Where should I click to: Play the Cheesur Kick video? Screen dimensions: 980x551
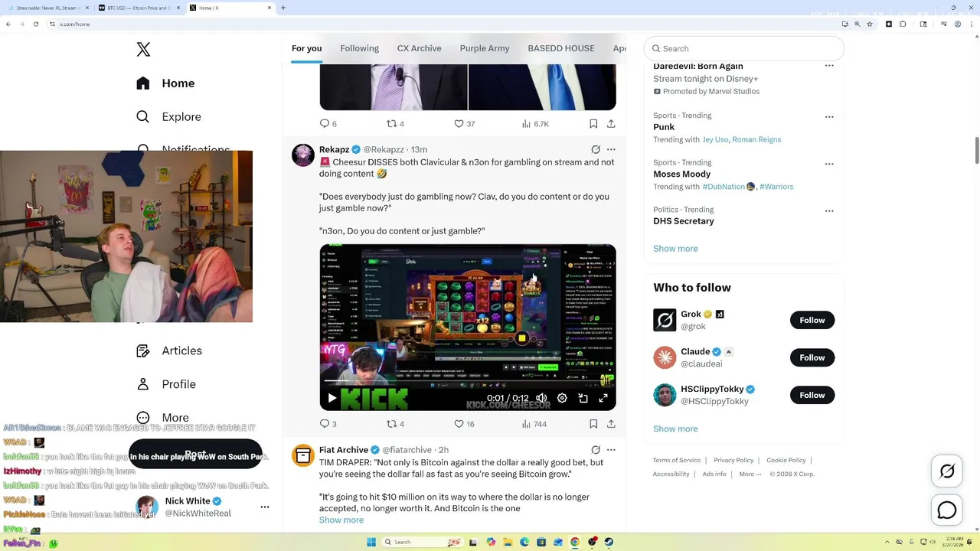332,398
